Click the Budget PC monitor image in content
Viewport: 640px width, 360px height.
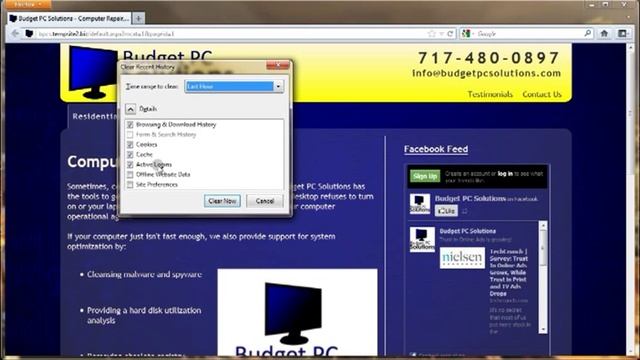coord(297,313)
